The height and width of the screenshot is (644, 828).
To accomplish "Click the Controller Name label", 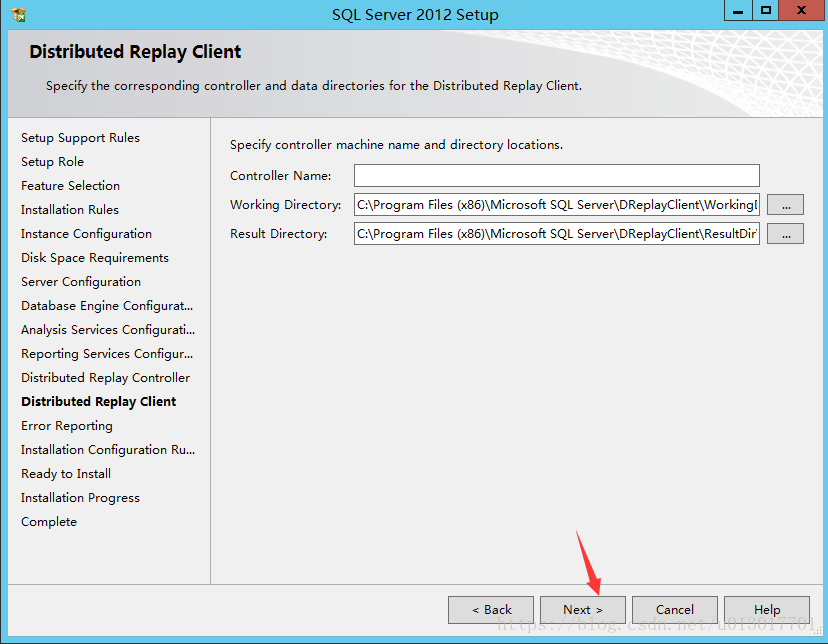I will point(280,176).
